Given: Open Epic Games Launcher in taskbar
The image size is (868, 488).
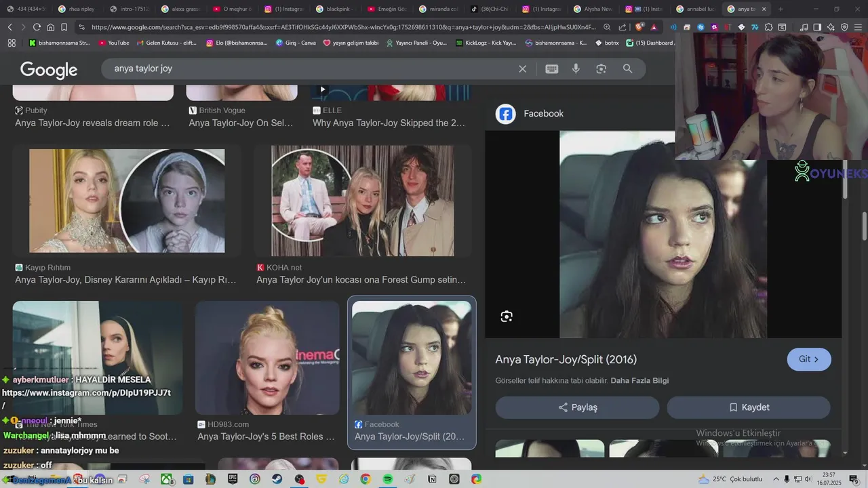Looking at the screenshot, I should [233, 479].
